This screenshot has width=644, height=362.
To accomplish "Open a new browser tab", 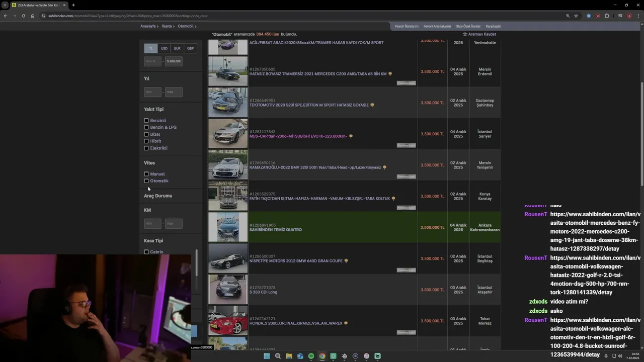I will (73, 5).
